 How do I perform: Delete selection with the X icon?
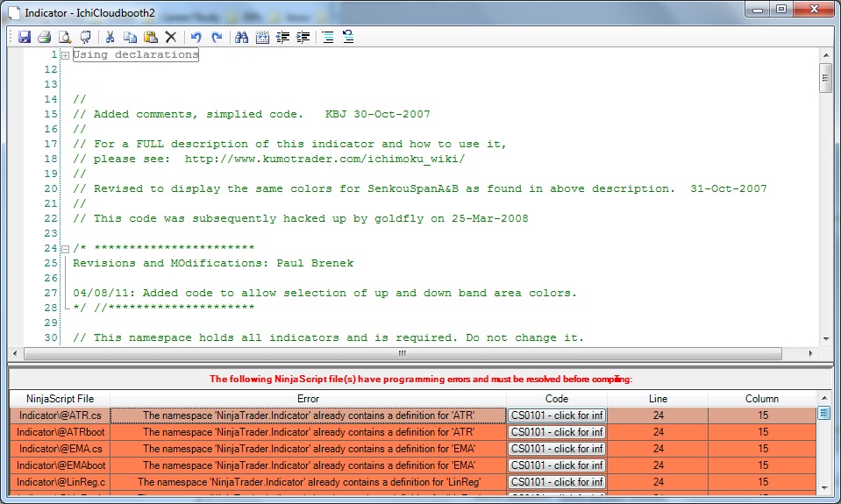170,37
